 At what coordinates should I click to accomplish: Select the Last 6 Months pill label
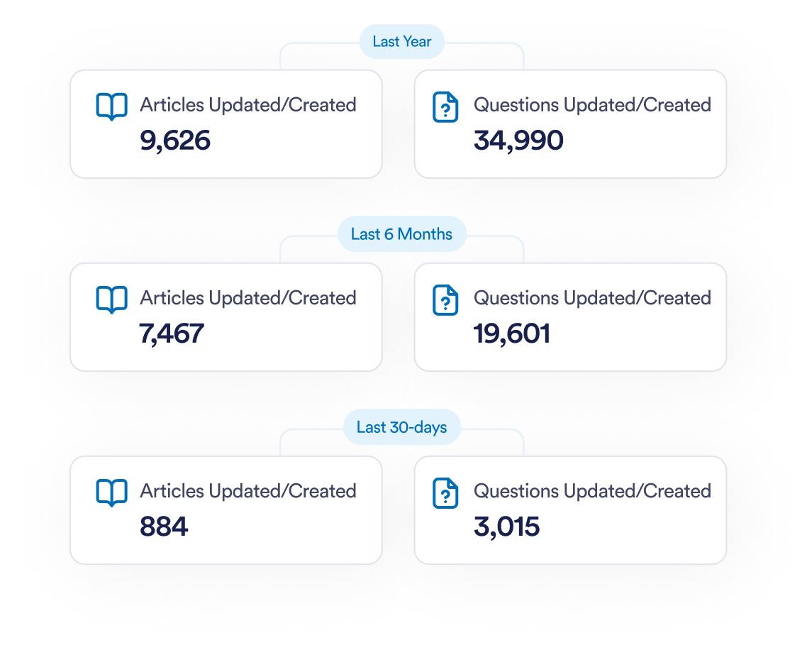coord(402,234)
